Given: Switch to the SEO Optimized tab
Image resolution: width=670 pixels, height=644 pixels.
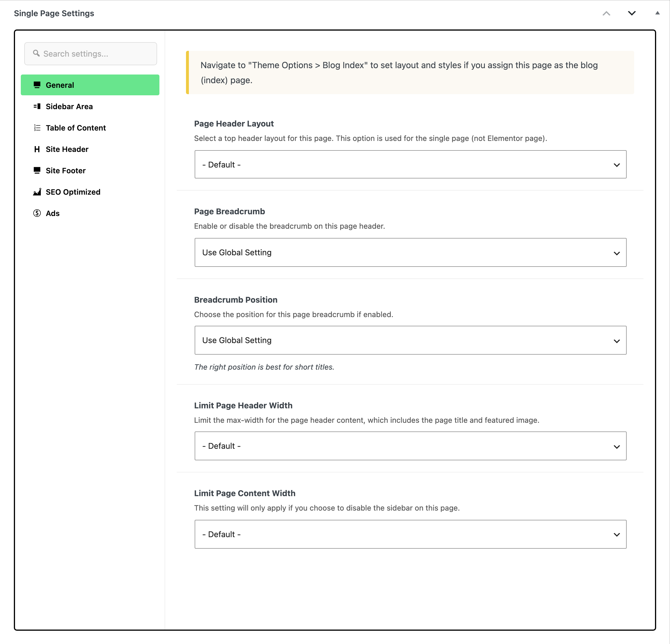Looking at the screenshot, I should [x=90, y=192].
